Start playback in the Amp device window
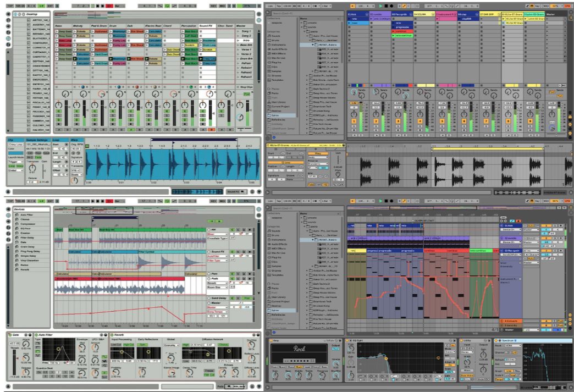Screen dimensions: 574x392 coord(380,201)
